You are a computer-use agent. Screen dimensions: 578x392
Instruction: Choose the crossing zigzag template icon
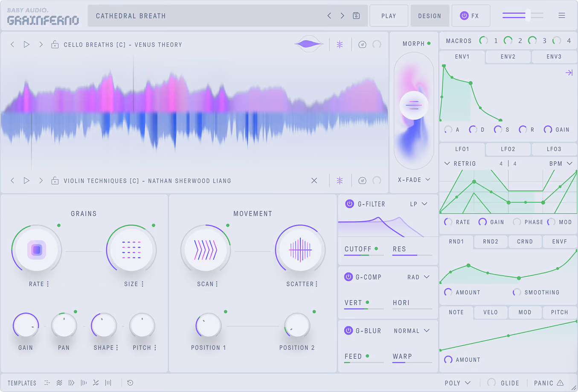click(x=96, y=383)
